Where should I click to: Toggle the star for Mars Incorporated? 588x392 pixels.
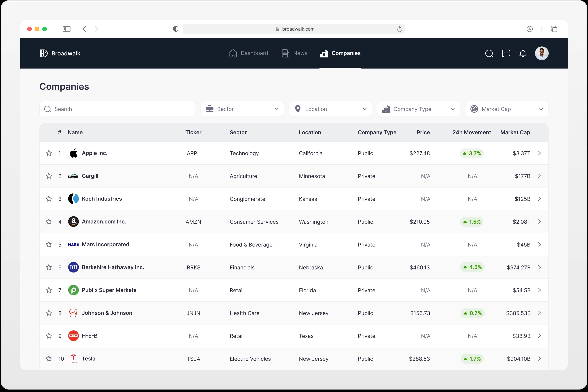coord(49,244)
